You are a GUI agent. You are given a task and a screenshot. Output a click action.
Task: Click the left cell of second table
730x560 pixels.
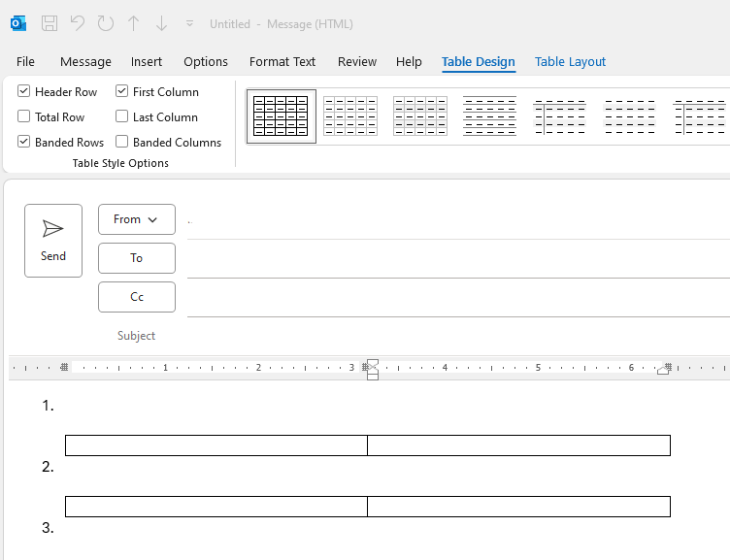coord(216,507)
